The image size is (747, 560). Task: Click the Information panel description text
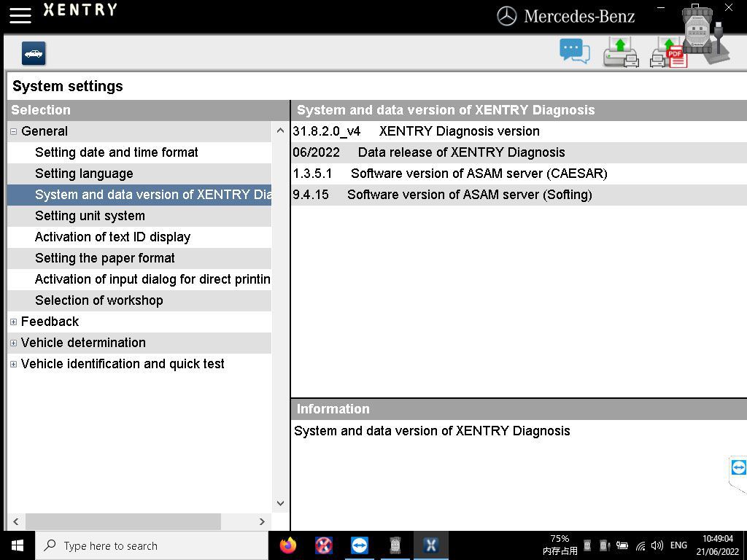pos(432,431)
